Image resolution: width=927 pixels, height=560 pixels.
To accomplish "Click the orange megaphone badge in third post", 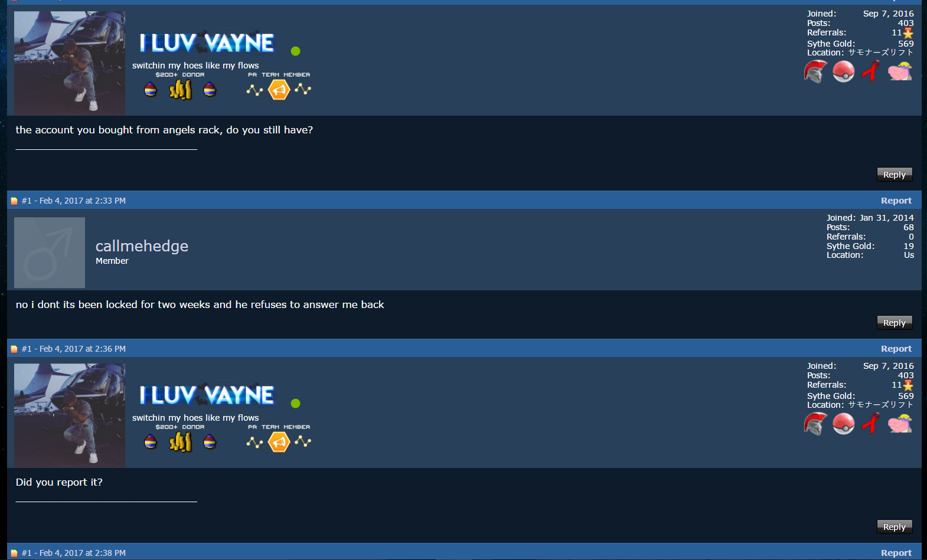I will pos(279,442).
